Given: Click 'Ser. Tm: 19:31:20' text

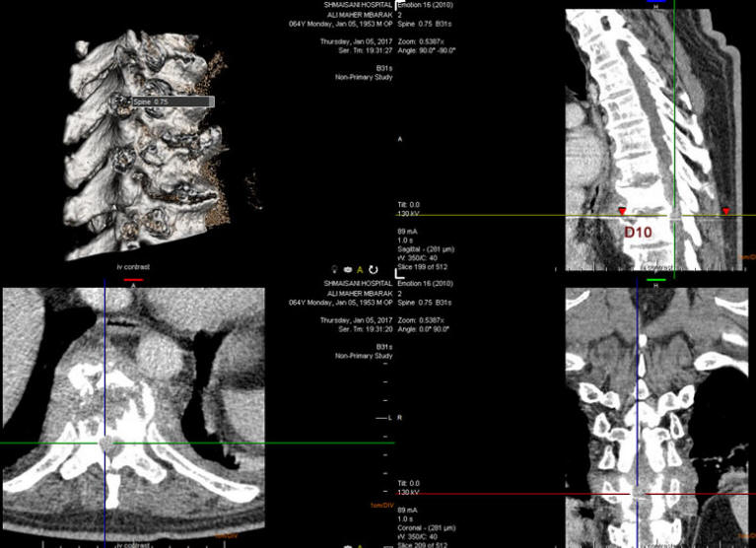Looking at the screenshot, I should coord(365,329).
